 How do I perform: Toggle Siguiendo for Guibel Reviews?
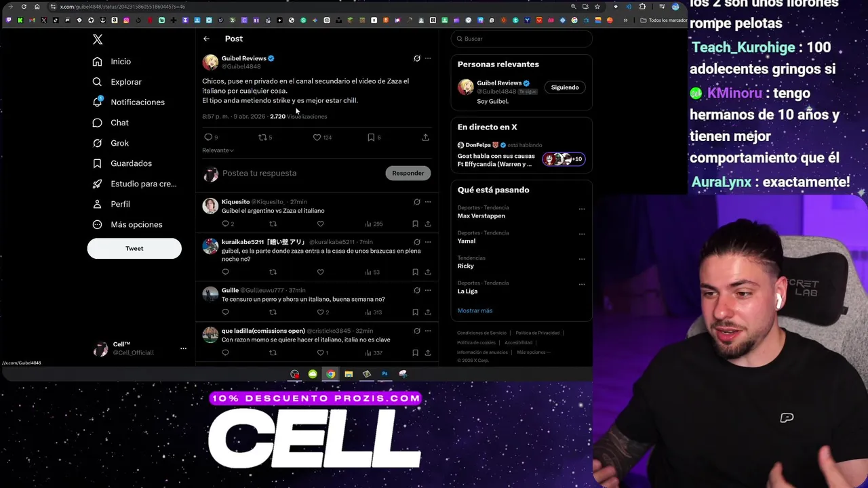pos(565,87)
